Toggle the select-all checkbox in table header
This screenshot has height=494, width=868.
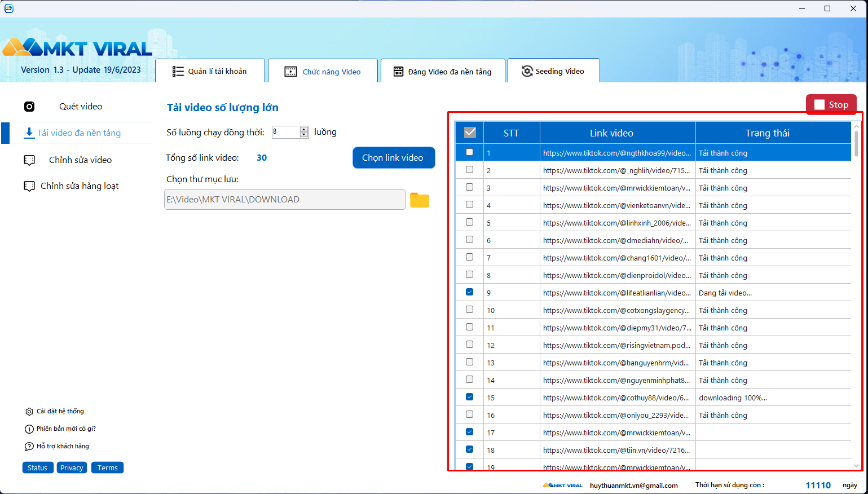pos(470,133)
